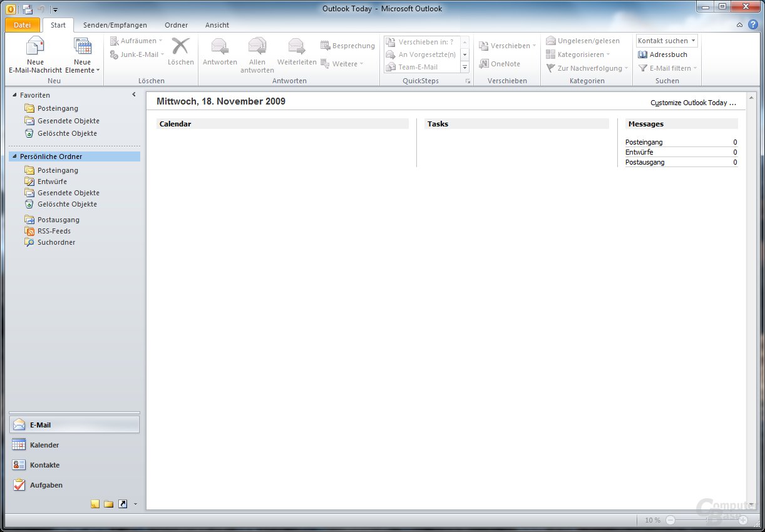
Task: Open the Postausgang folder
Action: pyautogui.click(x=58, y=220)
